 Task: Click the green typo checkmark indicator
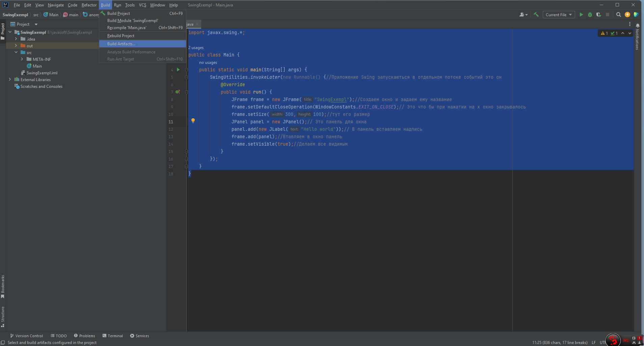(x=614, y=33)
